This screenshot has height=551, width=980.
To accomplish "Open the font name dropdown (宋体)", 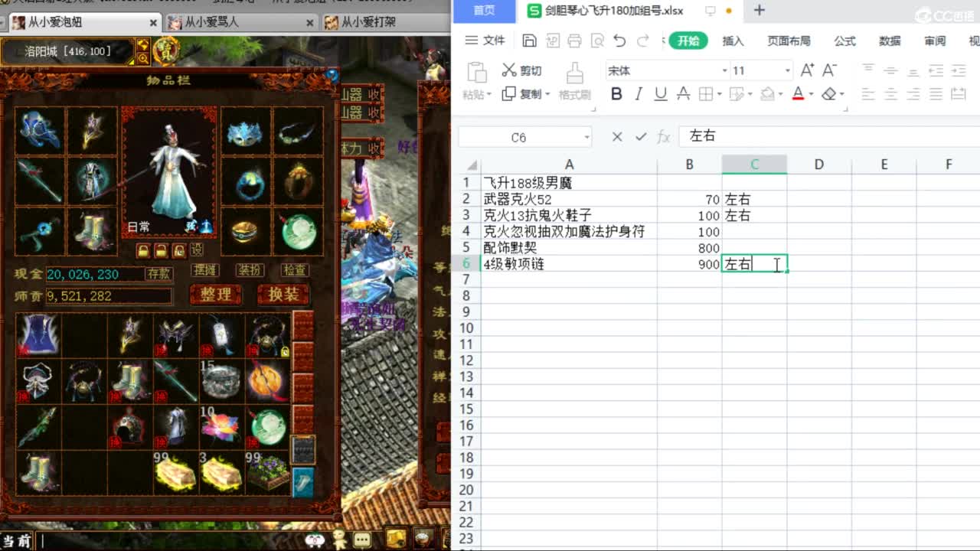I will (724, 70).
